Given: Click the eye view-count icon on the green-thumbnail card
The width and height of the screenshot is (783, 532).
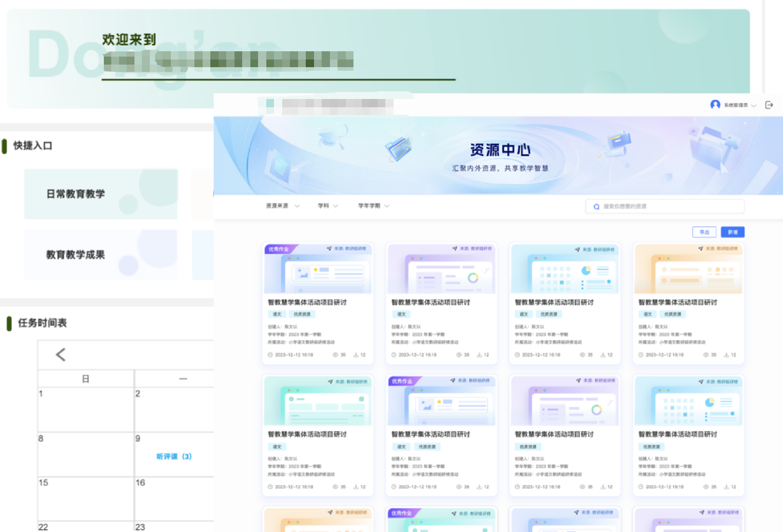Looking at the screenshot, I should point(335,487).
